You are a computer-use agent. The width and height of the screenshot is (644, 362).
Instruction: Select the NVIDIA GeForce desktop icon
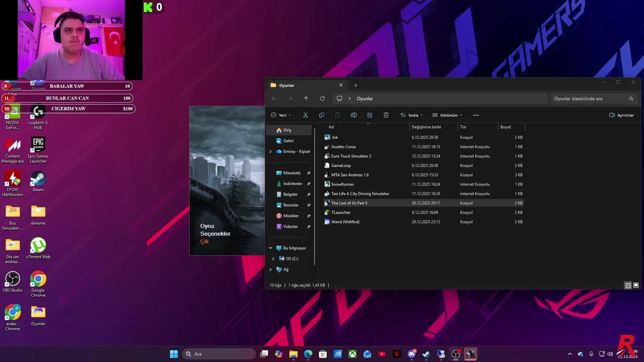(13, 118)
